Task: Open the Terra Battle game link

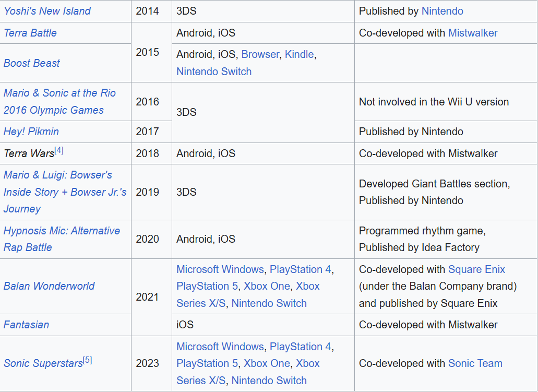Action: 30,33
